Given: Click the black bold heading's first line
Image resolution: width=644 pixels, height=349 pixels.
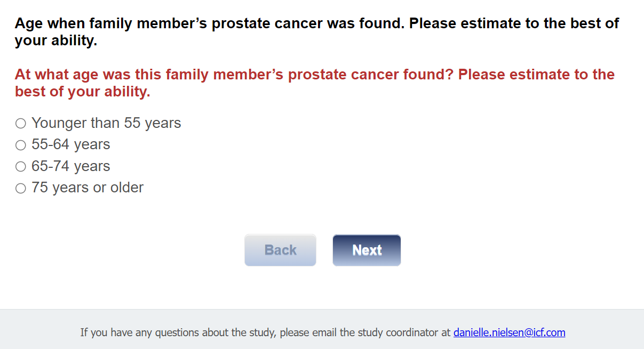Looking at the screenshot, I should [317, 23].
